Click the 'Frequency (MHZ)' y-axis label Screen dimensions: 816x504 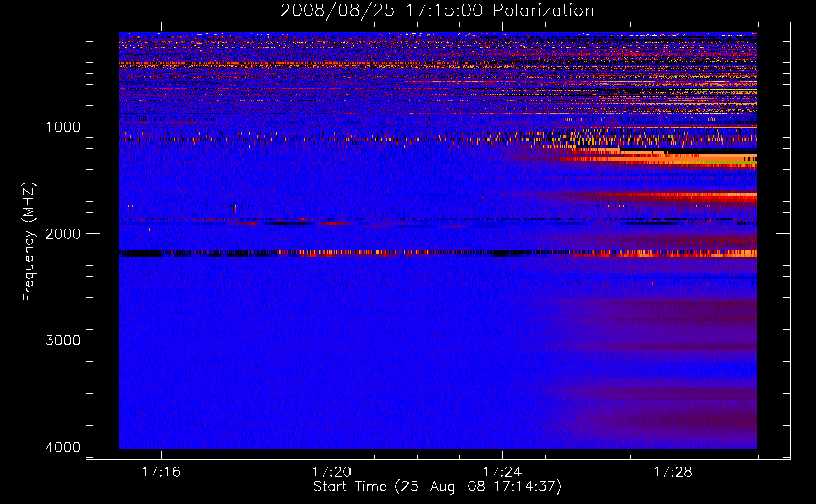pos(29,242)
